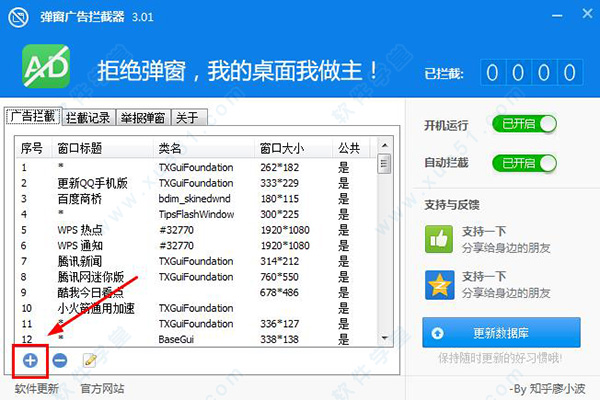Click the By 知乎廖小波 credit text
This screenshot has height=400, width=600.
coord(548,389)
